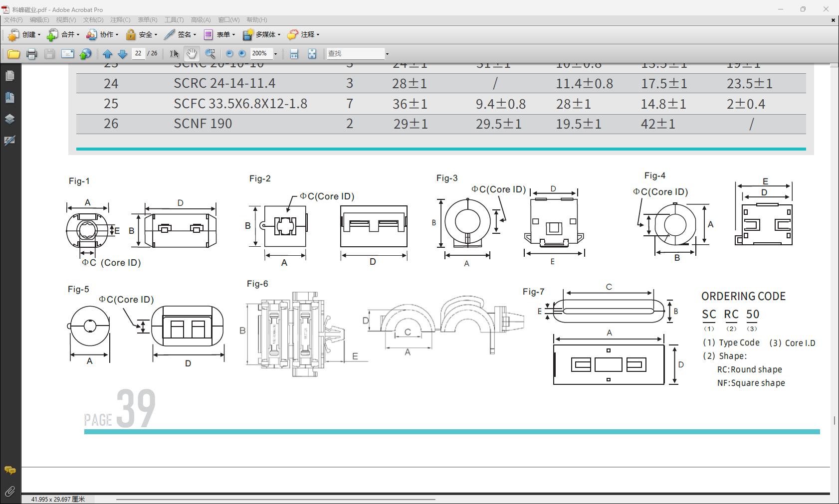Activate the Hand pan tool
Image resolution: width=839 pixels, height=504 pixels.
coord(192,54)
